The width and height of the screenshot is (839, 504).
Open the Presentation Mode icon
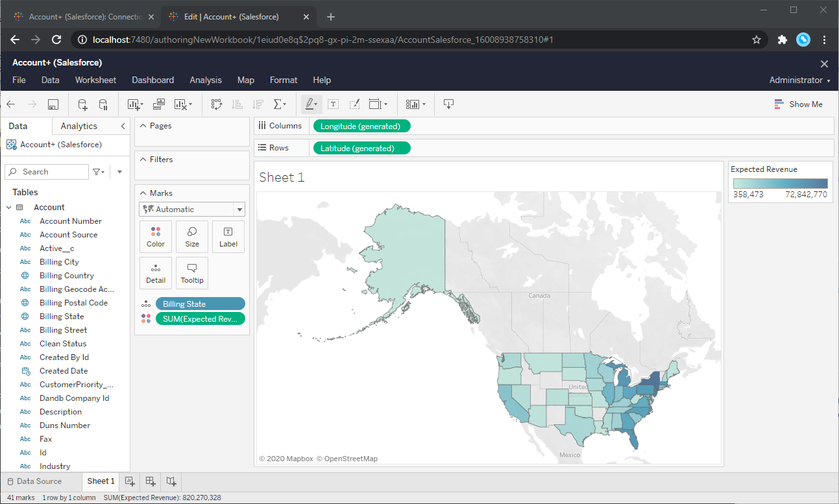pos(450,104)
